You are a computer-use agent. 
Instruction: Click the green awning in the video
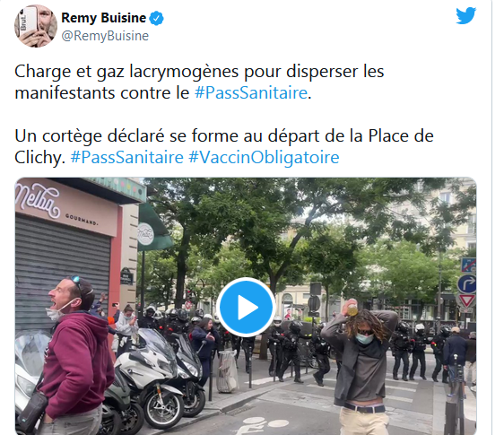point(153,230)
